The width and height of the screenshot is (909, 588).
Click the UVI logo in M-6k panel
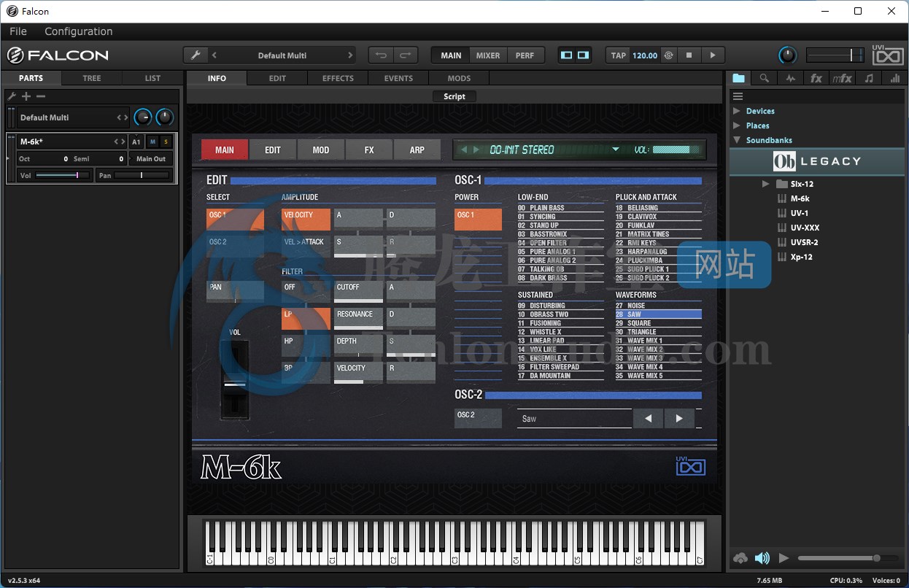tap(691, 465)
